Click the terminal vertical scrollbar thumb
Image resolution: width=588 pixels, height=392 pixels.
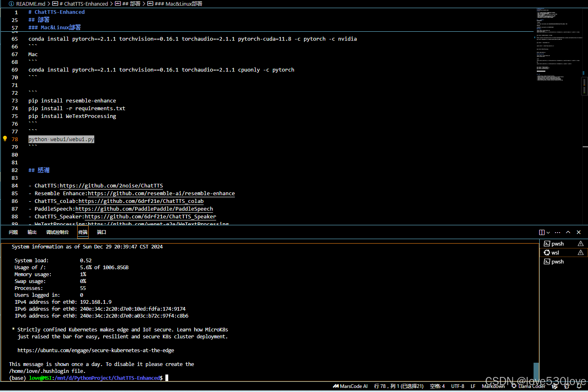point(536,371)
